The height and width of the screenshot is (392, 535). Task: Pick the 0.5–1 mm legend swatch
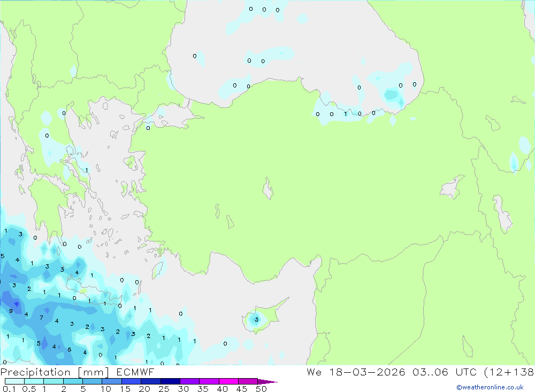[x=34, y=381]
